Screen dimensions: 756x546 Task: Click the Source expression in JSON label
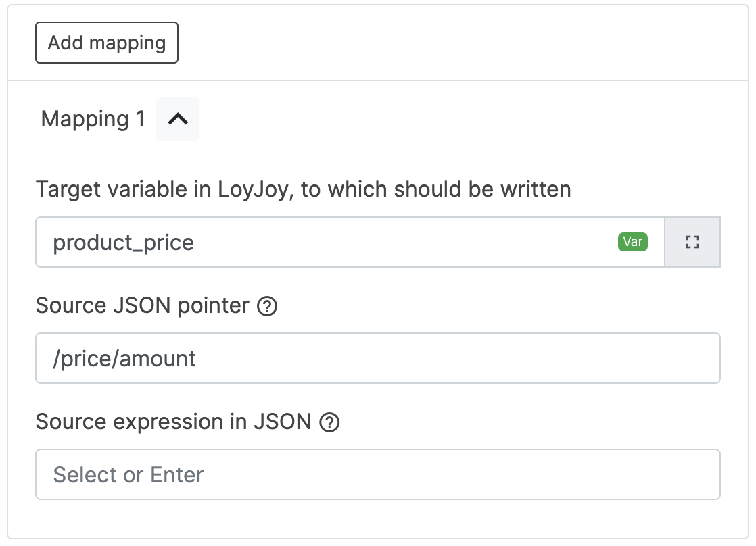click(173, 422)
